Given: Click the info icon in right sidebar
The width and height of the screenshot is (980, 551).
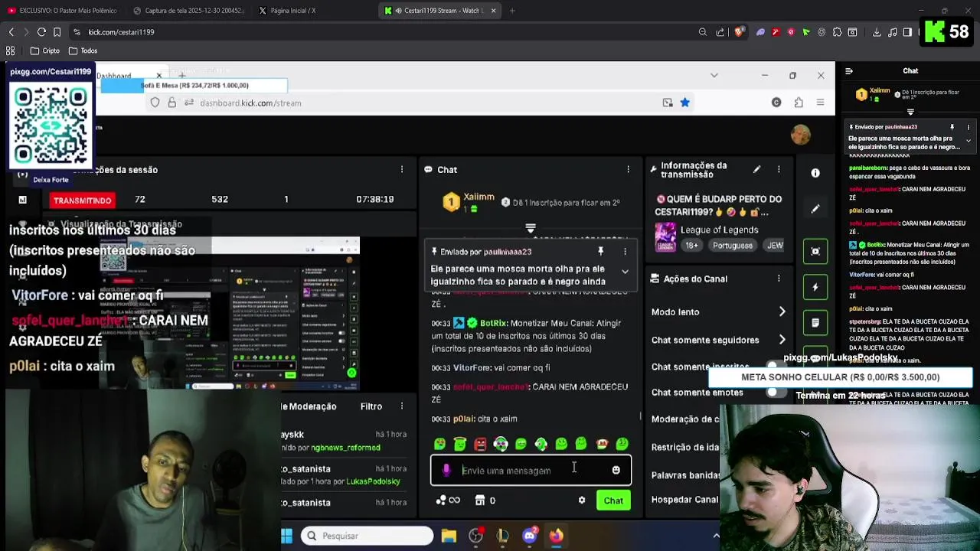Looking at the screenshot, I should [815, 173].
